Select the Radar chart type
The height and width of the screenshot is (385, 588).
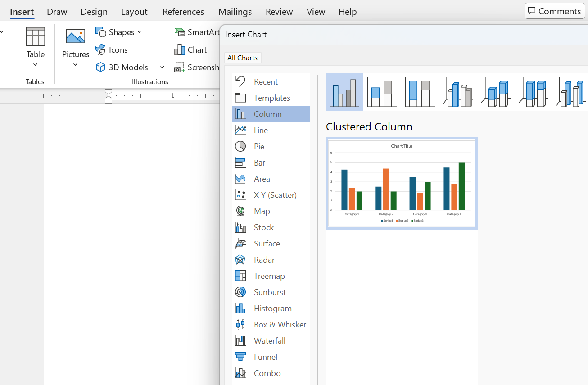pos(271,260)
